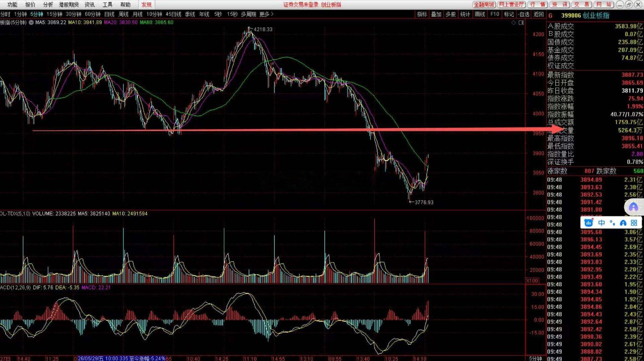Select the 5秒 period
This screenshot has height=361, width=644.
coord(218,14)
